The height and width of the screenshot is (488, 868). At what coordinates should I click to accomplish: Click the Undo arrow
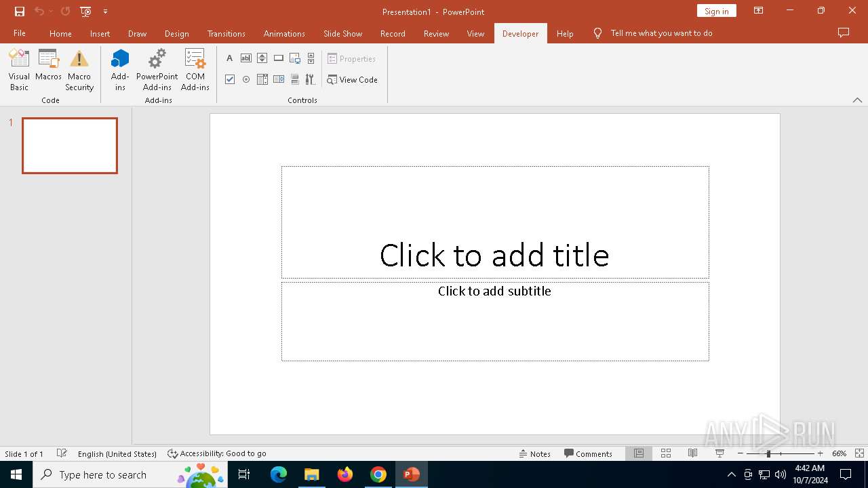pyautogui.click(x=39, y=12)
